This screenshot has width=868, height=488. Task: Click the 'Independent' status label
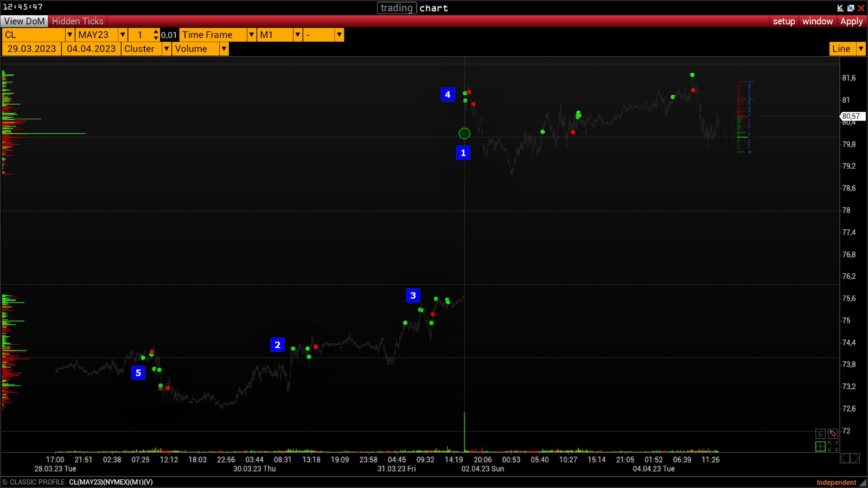click(x=837, y=483)
